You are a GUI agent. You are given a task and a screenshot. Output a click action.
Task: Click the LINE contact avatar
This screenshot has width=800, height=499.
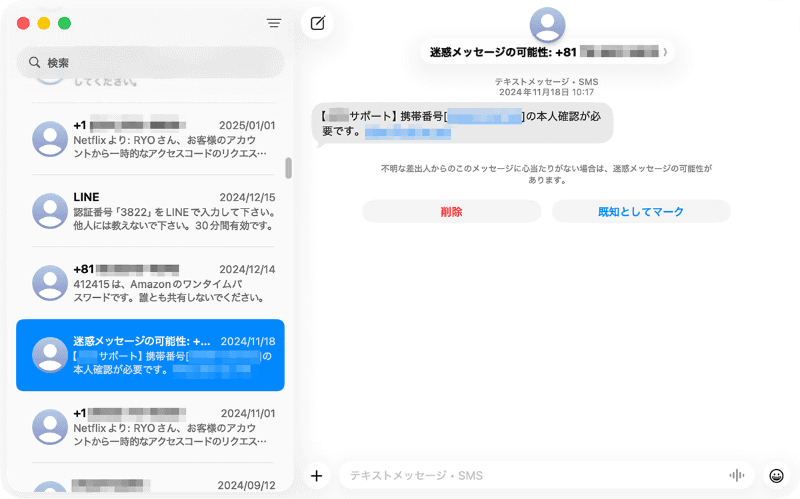(50, 211)
